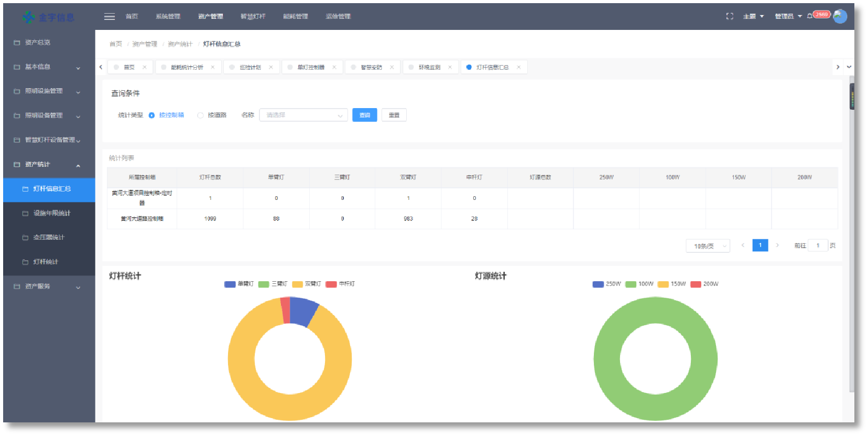
Task: Click the blue 查询 button
Action: click(x=365, y=115)
